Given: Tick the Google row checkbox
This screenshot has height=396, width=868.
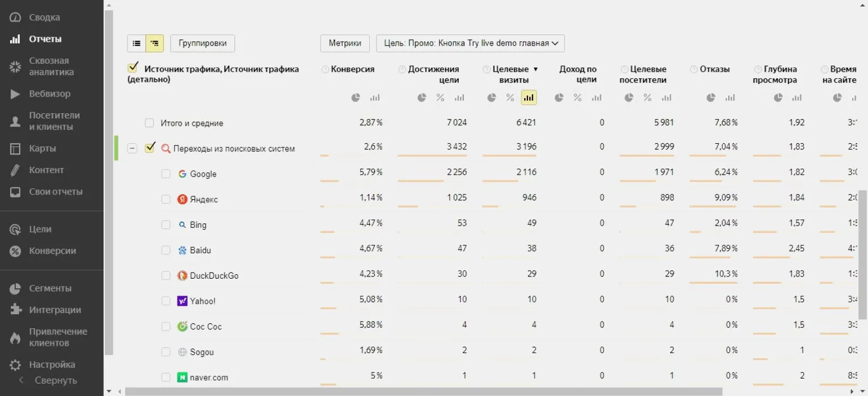Looking at the screenshot, I should (166, 174).
